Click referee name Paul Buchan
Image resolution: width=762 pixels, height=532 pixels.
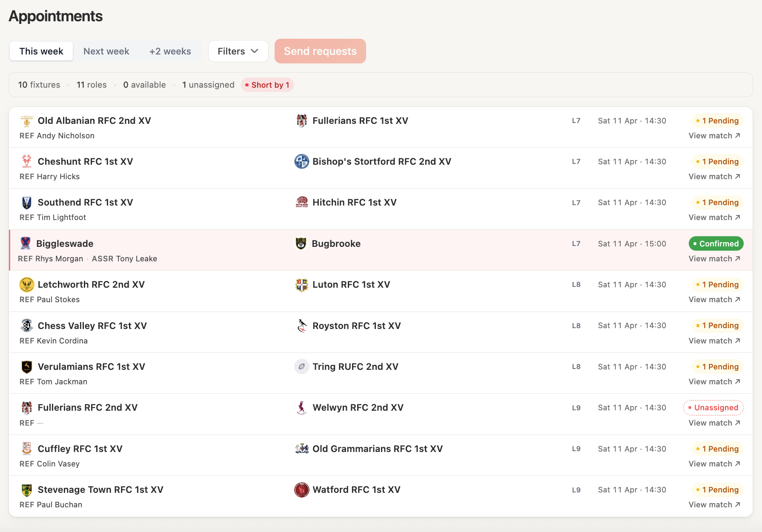pos(60,505)
